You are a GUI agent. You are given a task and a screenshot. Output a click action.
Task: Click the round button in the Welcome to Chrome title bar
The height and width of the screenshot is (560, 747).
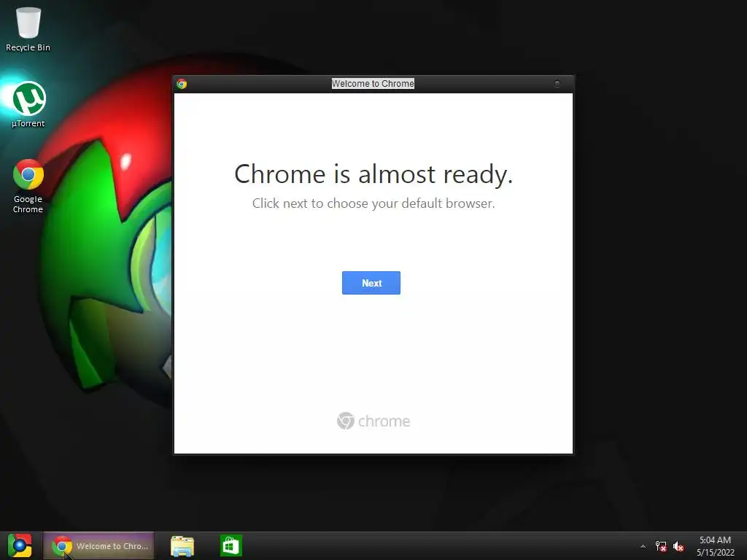click(557, 84)
